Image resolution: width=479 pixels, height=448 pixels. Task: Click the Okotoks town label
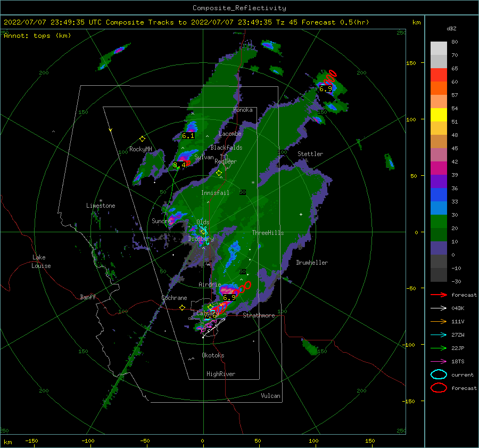tap(213, 355)
